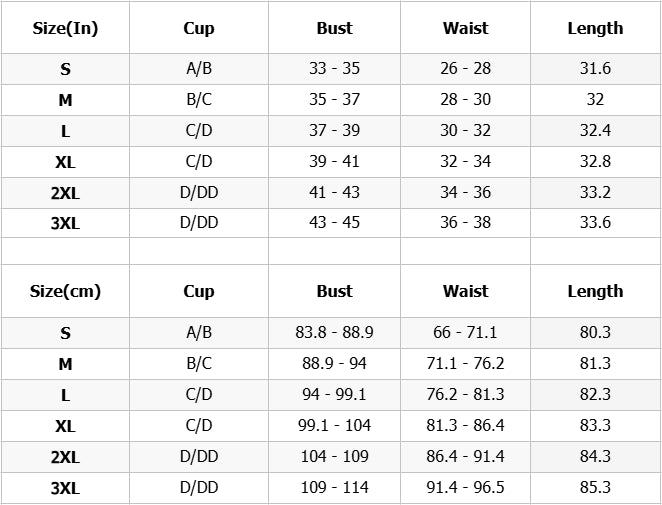The image size is (662, 505).
Task: Select the 32.4 length cell
Action: (595, 131)
